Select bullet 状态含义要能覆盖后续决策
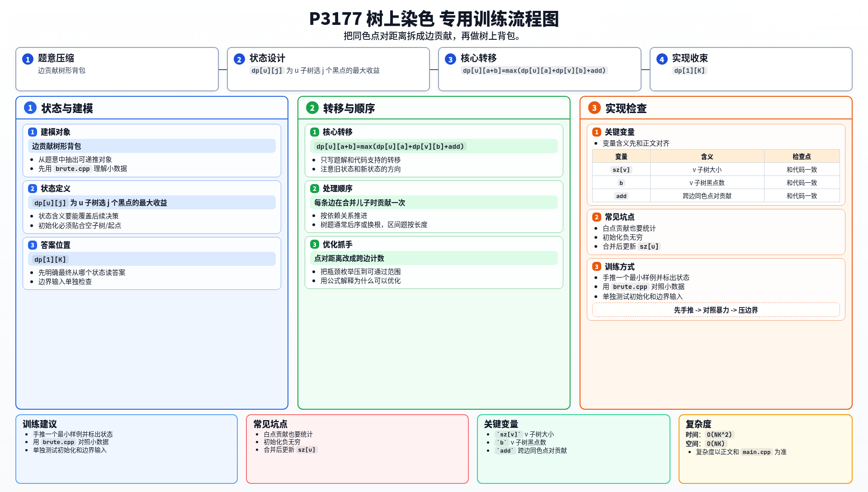The image size is (868, 492). 79,216
